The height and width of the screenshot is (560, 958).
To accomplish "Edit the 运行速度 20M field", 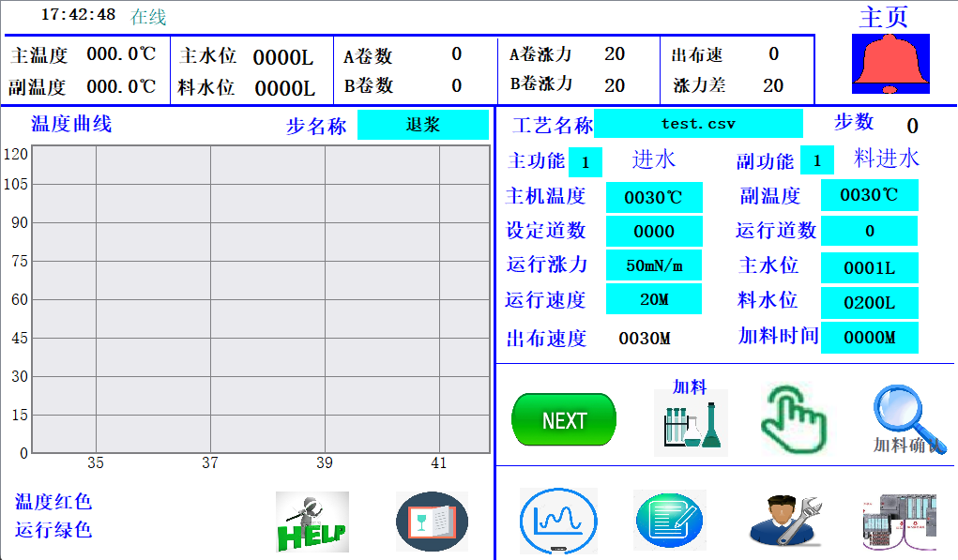I will [x=653, y=299].
